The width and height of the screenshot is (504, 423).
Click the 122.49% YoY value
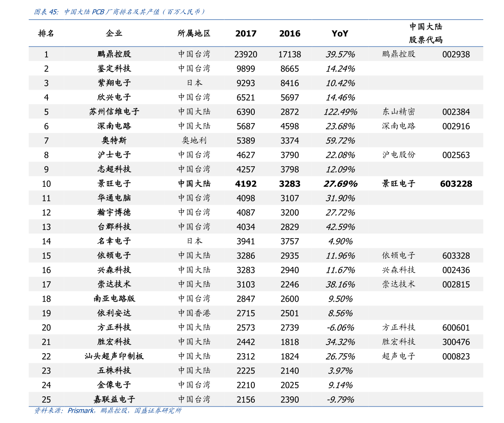click(x=340, y=112)
